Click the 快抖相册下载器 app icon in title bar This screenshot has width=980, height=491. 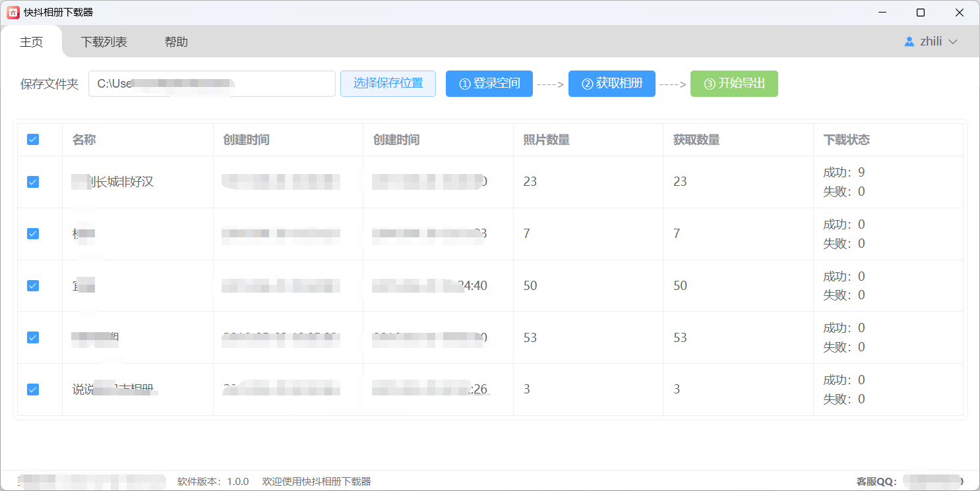pyautogui.click(x=13, y=13)
